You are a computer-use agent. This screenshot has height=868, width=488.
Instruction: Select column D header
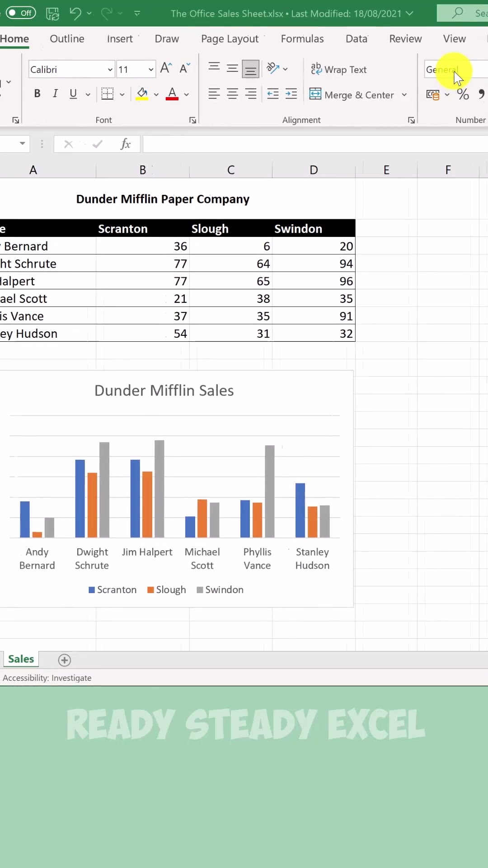314,170
